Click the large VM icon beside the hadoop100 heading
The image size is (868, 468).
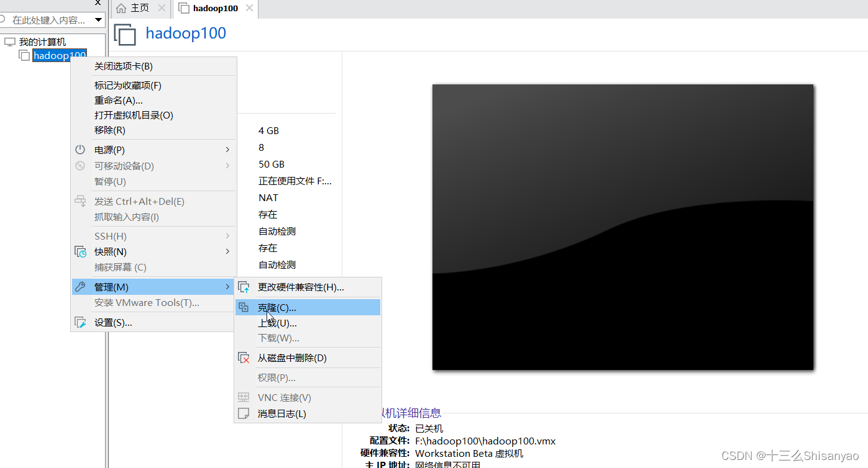125,34
